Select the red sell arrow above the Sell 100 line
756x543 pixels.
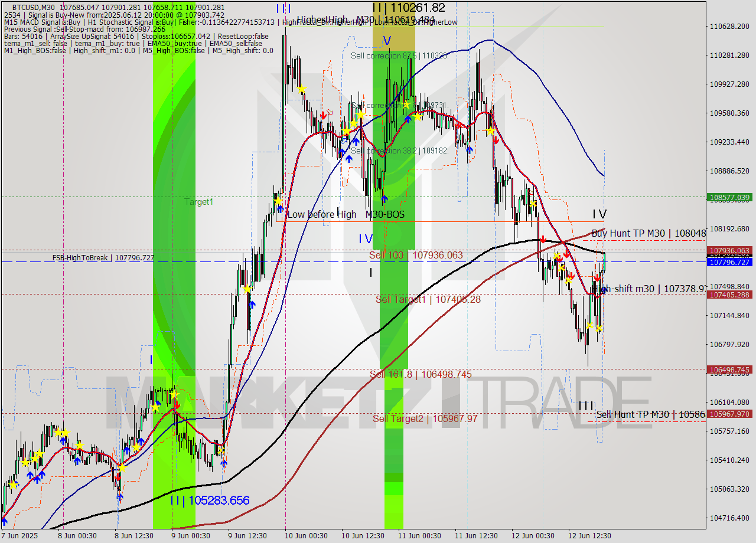coord(567,254)
